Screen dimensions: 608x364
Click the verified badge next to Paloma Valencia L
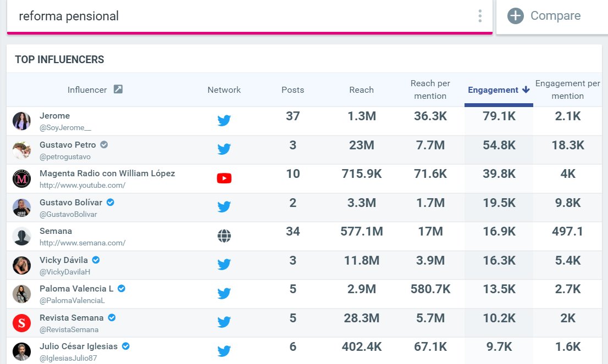121,288
